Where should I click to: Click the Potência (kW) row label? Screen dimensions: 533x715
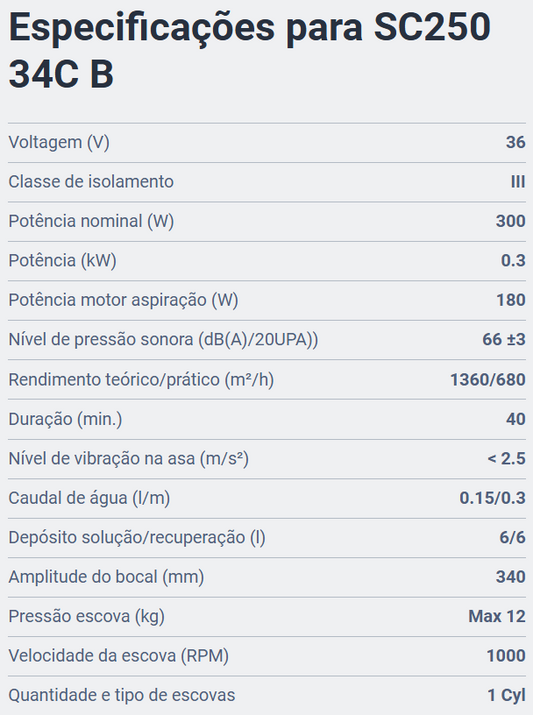pyautogui.click(x=62, y=260)
